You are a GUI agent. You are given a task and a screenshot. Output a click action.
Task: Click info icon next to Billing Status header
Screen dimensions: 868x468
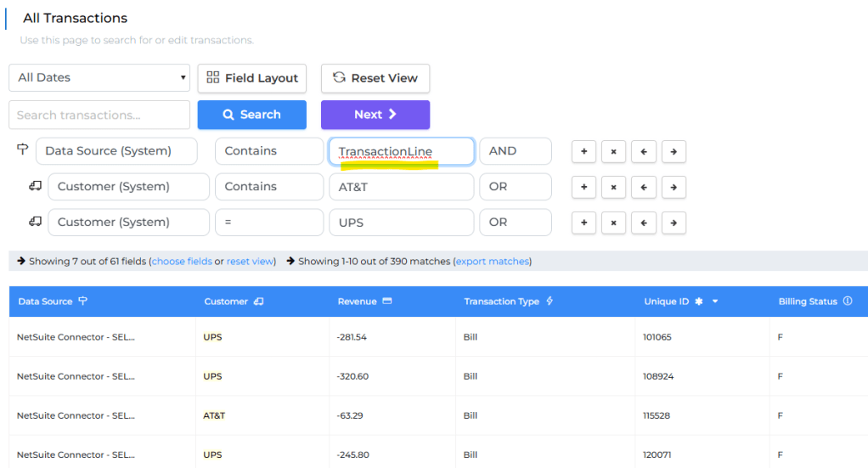tap(848, 302)
